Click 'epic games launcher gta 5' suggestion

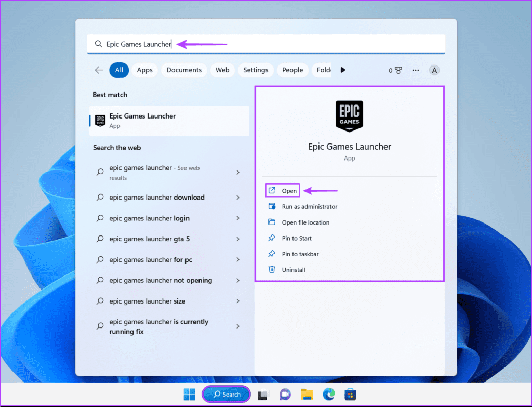[169, 239]
